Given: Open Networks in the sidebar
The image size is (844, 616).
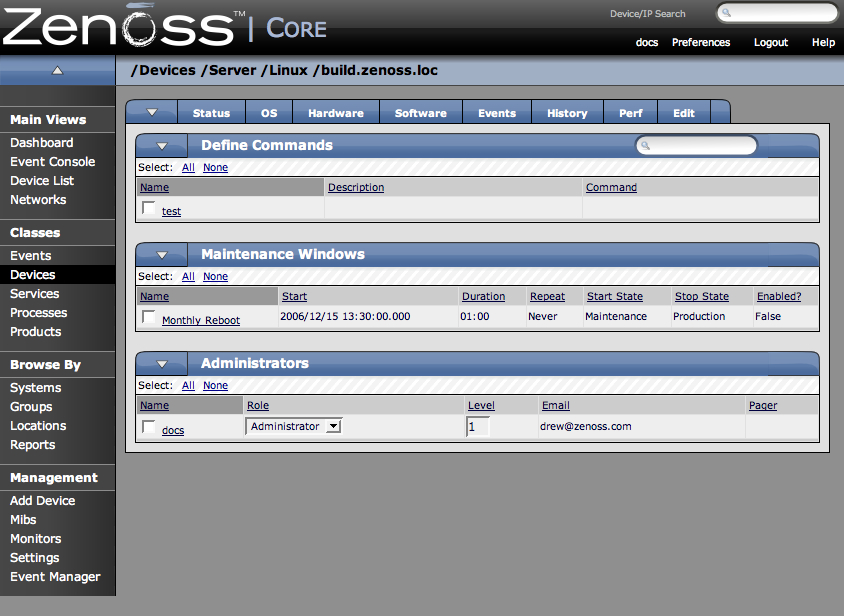Looking at the screenshot, I should (x=38, y=200).
